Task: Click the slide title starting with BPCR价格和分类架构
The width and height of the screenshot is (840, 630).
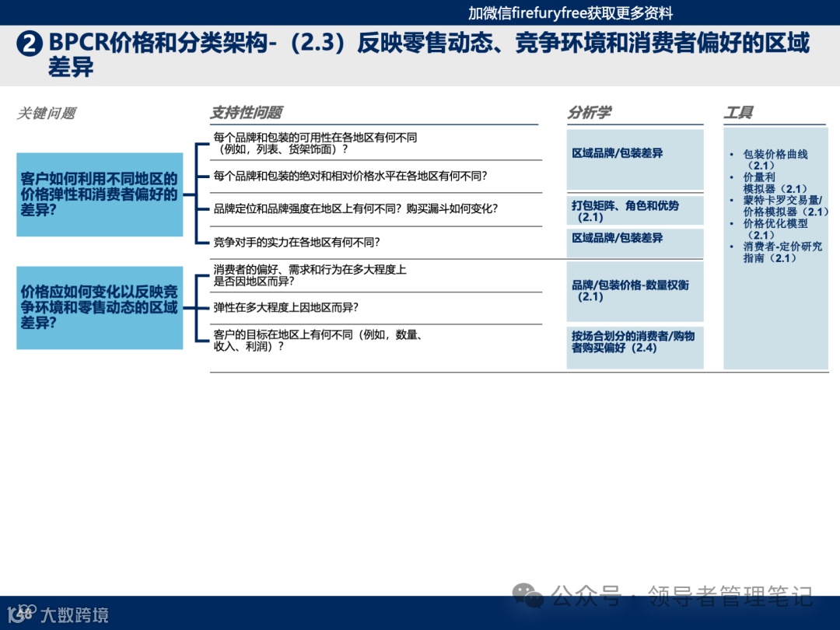Action: [x=429, y=54]
